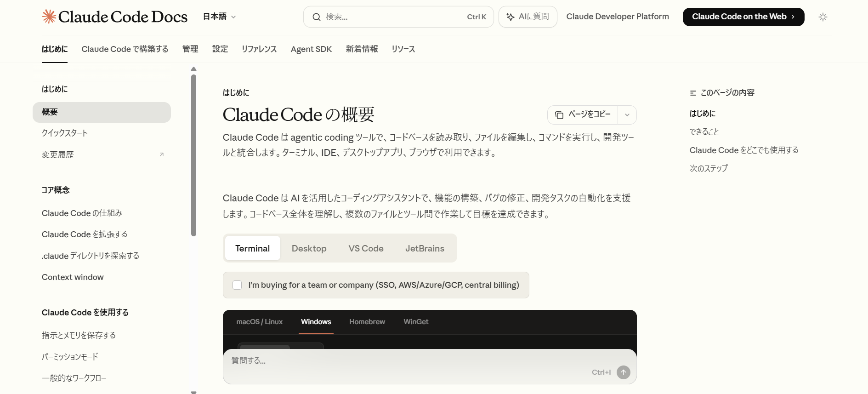
Task: Click the はじめに breadcrumb above the title
Action: click(236, 93)
